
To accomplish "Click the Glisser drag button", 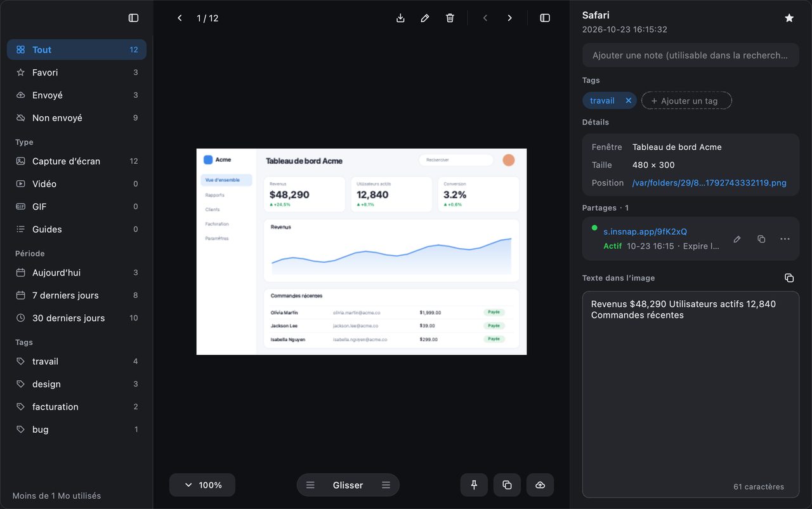I will coord(348,485).
